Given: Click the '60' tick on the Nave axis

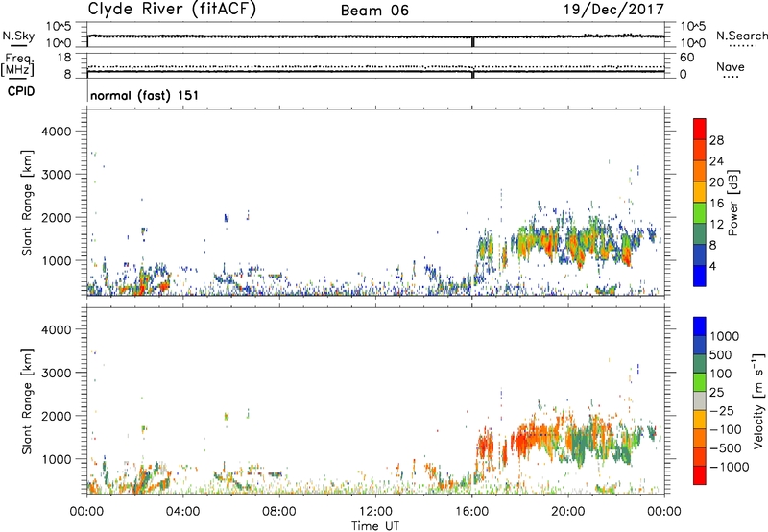Looking at the screenshot, I should click(x=687, y=58).
